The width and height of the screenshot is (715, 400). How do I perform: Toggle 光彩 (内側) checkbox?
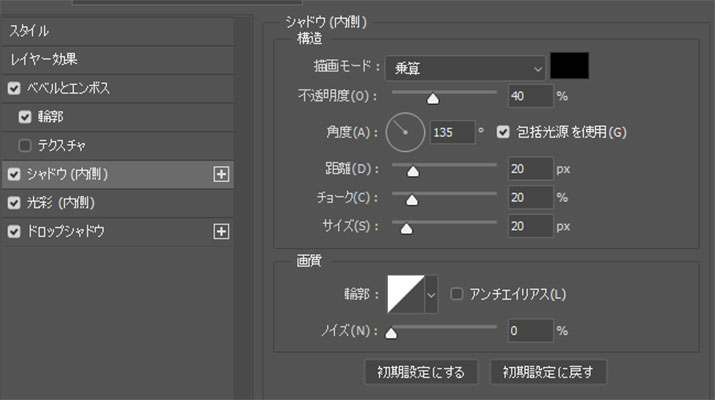tap(14, 203)
